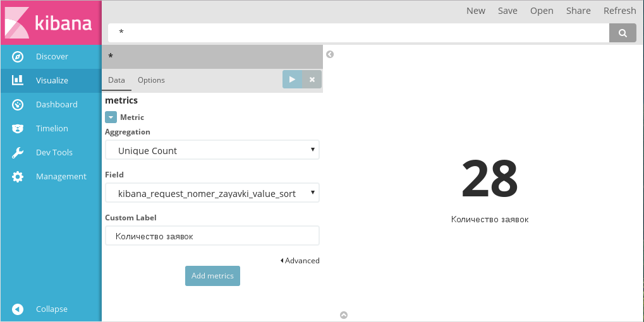644x322 pixels.
Task: Expand the spy panel with the bottom arrow
Action: [x=344, y=315]
